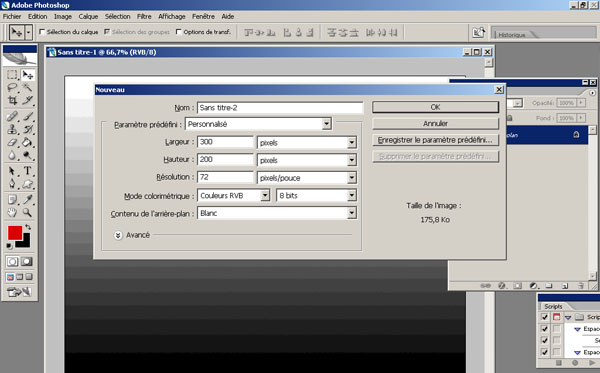Open the Calque menu
The width and height of the screenshot is (600, 373).
[88, 16]
